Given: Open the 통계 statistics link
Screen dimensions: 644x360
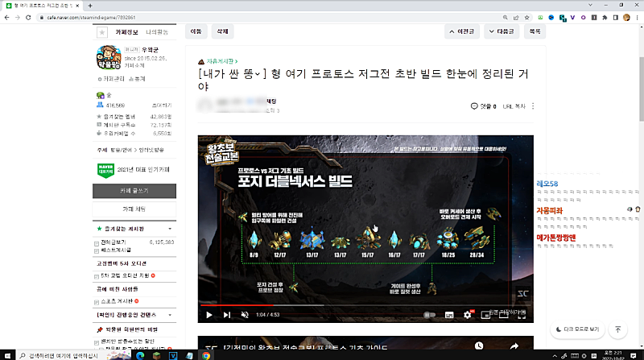Looking at the screenshot, I should click(137, 79).
